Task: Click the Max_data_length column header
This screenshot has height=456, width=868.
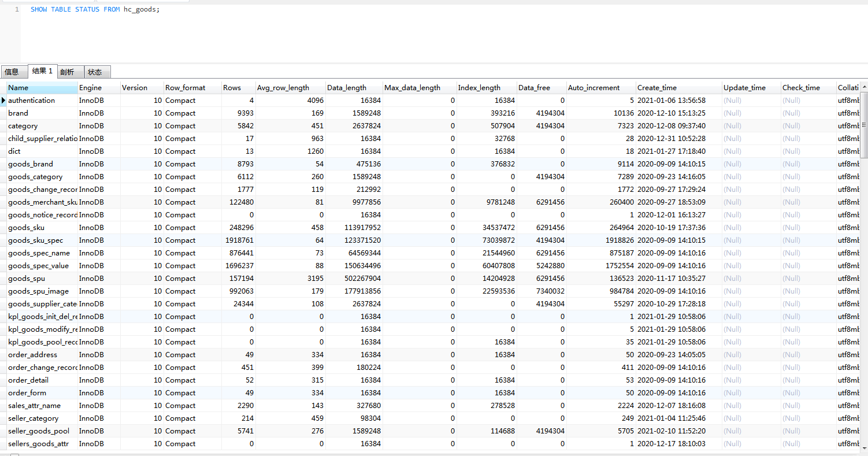Action: coord(420,88)
